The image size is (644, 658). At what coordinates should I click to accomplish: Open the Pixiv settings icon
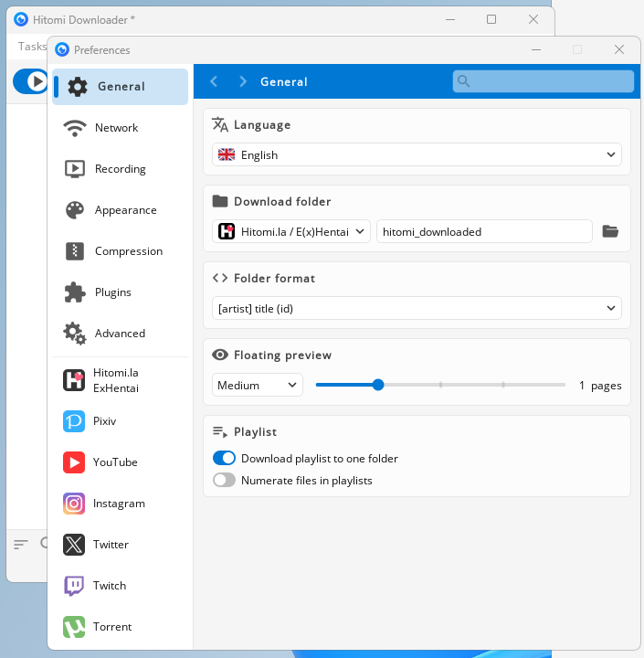[74, 421]
